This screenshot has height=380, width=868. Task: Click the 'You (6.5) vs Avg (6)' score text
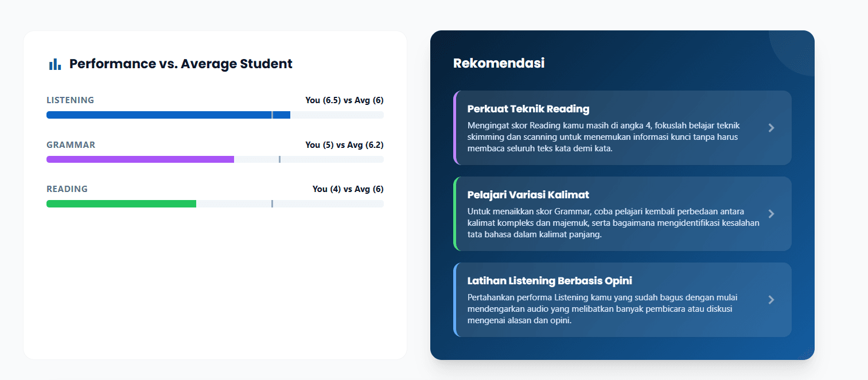[x=344, y=100]
